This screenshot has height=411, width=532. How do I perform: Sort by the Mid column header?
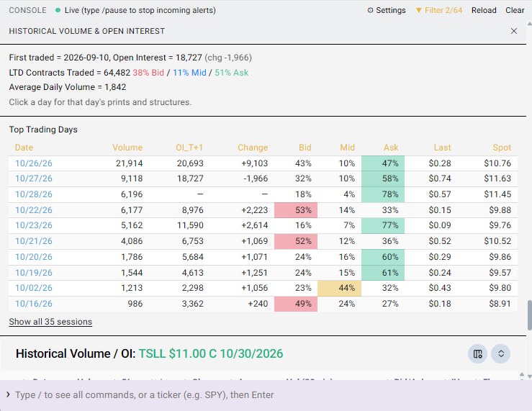(347, 148)
